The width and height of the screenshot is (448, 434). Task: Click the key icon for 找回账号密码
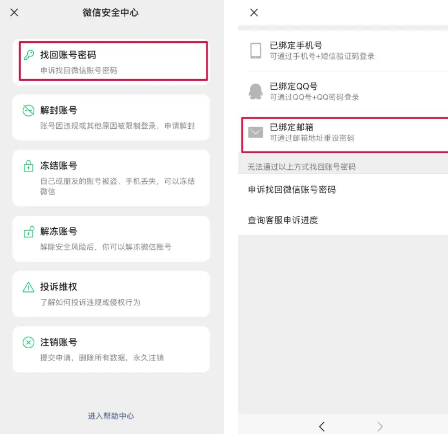click(29, 55)
